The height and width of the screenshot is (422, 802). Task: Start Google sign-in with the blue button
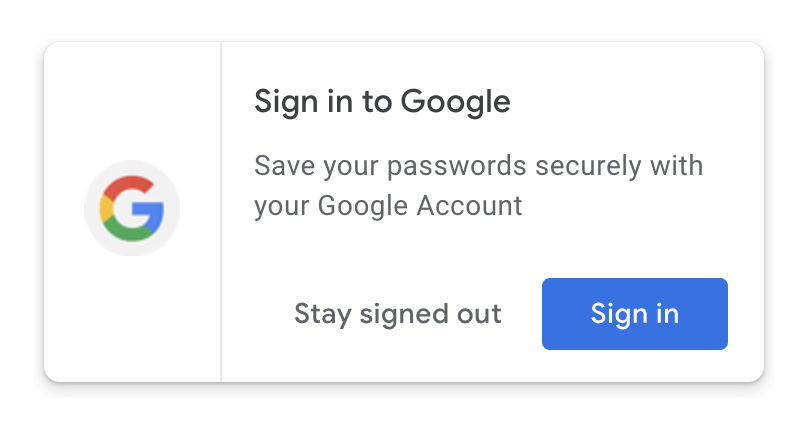pos(634,314)
